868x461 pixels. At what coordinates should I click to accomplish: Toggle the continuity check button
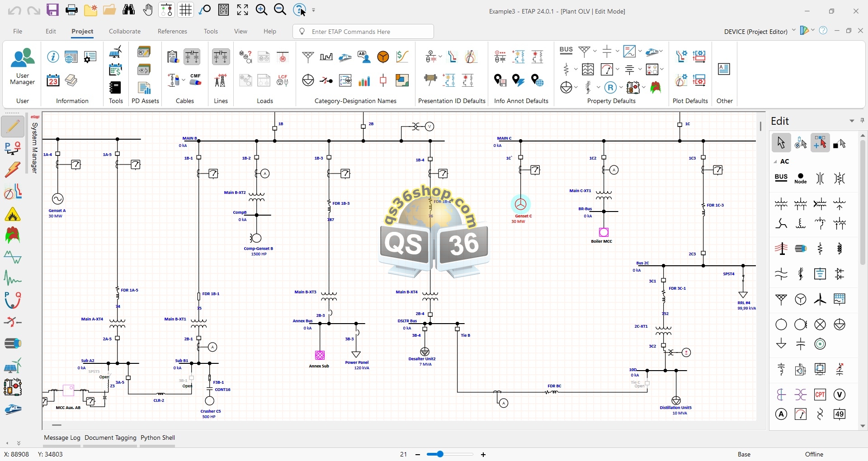pos(167,10)
